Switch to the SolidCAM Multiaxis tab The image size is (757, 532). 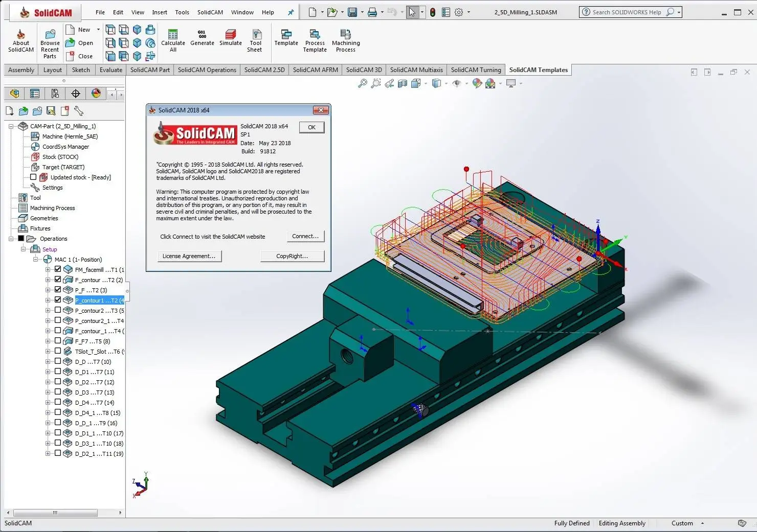pyautogui.click(x=416, y=70)
